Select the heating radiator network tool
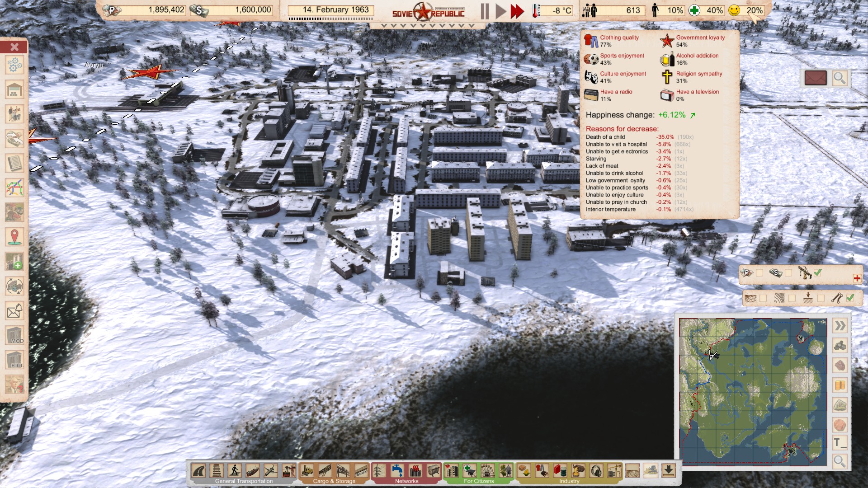Screen dimensions: 868x488 pyautogui.click(x=415, y=471)
